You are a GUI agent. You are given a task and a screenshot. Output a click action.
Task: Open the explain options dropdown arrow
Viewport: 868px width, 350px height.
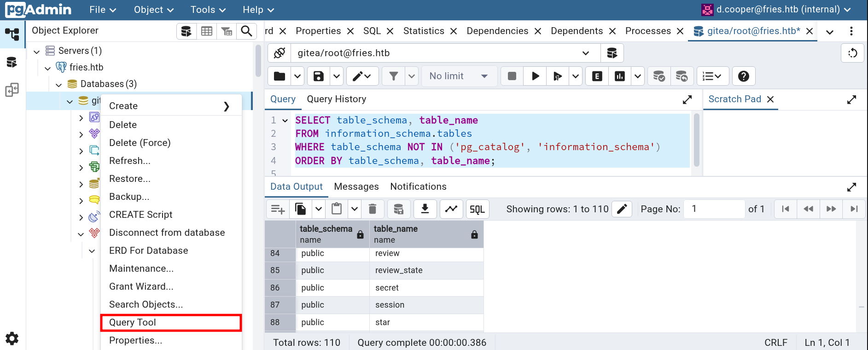point(638,76)
